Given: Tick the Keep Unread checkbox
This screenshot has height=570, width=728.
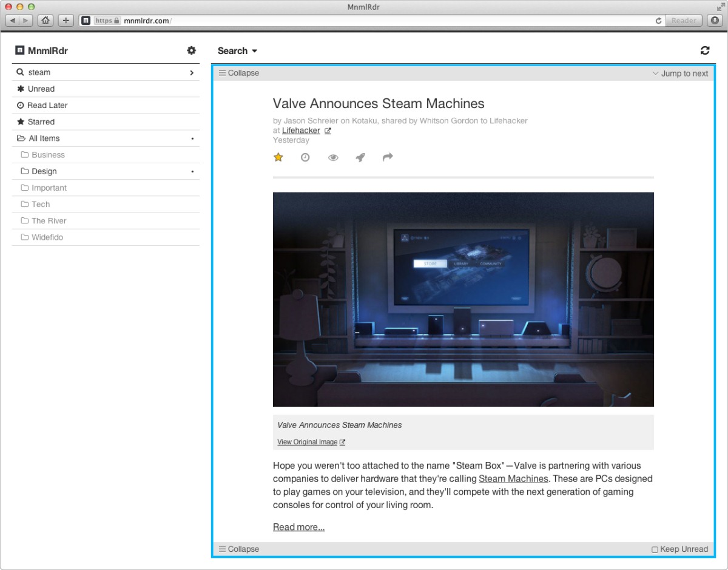Looking at the screenshot, I should (655, 549).
